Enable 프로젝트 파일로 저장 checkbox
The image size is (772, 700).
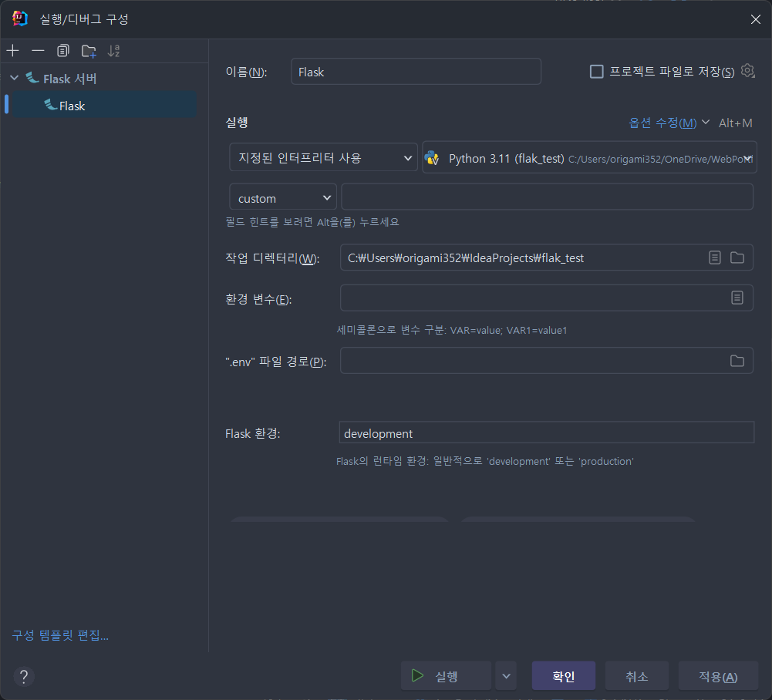(596, 72)
